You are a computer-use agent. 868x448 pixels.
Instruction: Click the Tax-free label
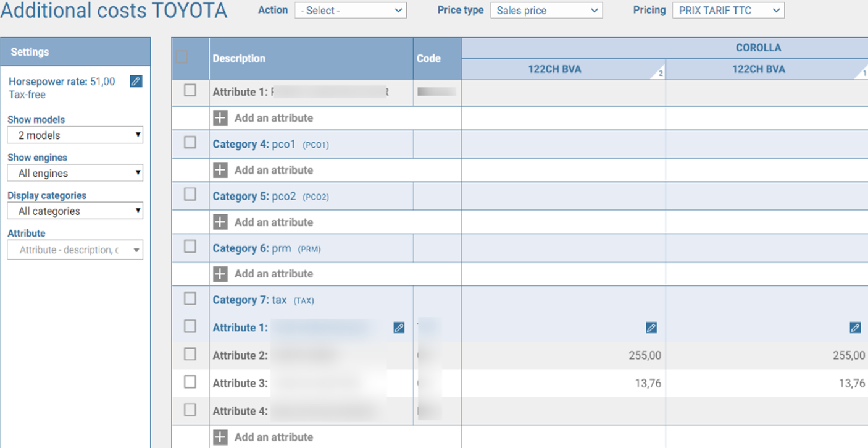[27, 95]
